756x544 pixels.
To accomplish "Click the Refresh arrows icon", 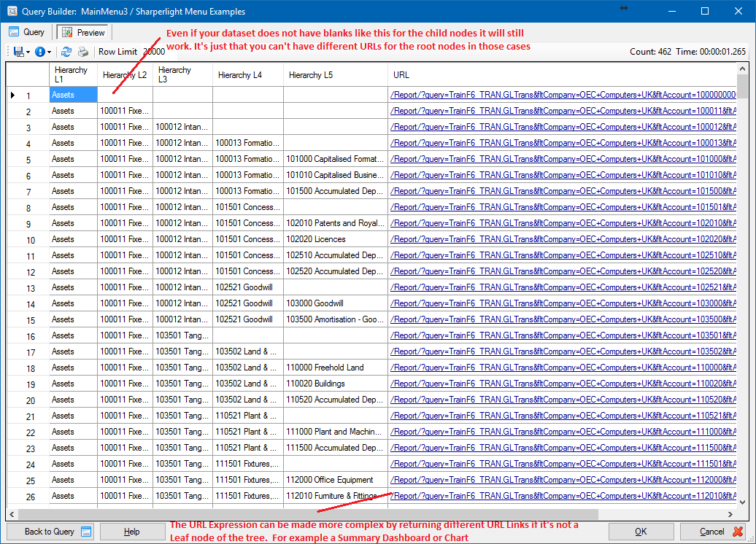I will [x=66, y=52].
